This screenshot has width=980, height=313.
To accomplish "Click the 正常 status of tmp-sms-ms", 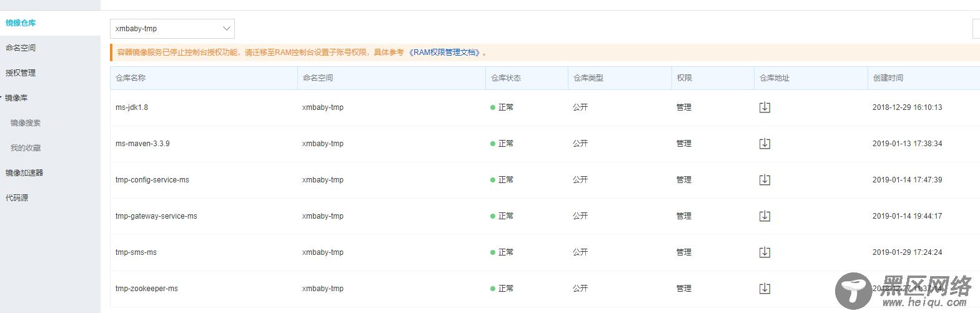I will point(502,252).
